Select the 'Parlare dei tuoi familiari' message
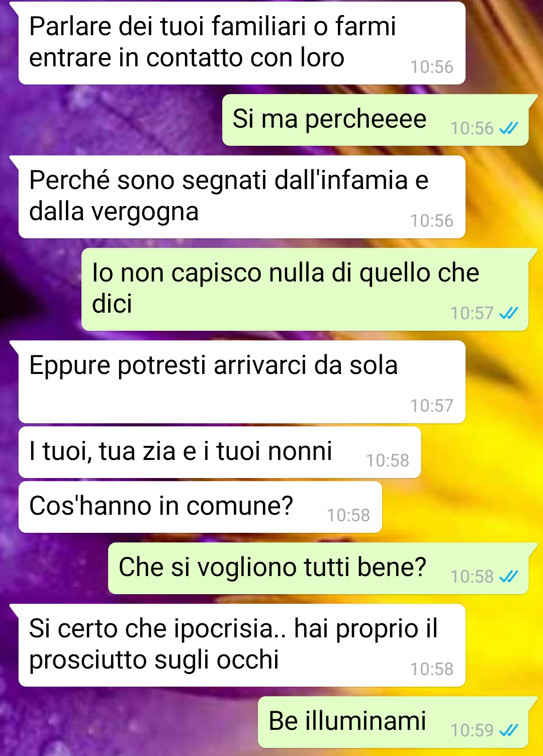The image size is (543, 756). tap(242, 43)
